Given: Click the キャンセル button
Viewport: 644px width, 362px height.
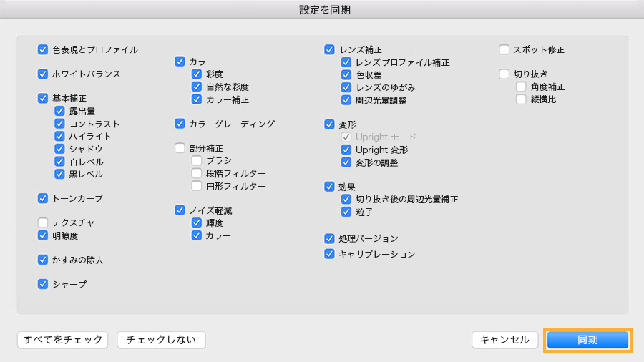Looking at the screenshot, I should click(x=504, y=340).
